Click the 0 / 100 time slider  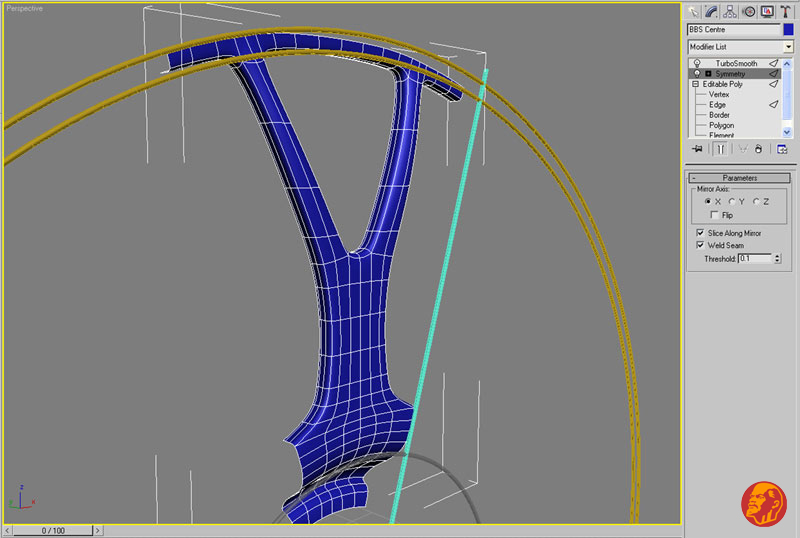[x=53, y=531]
